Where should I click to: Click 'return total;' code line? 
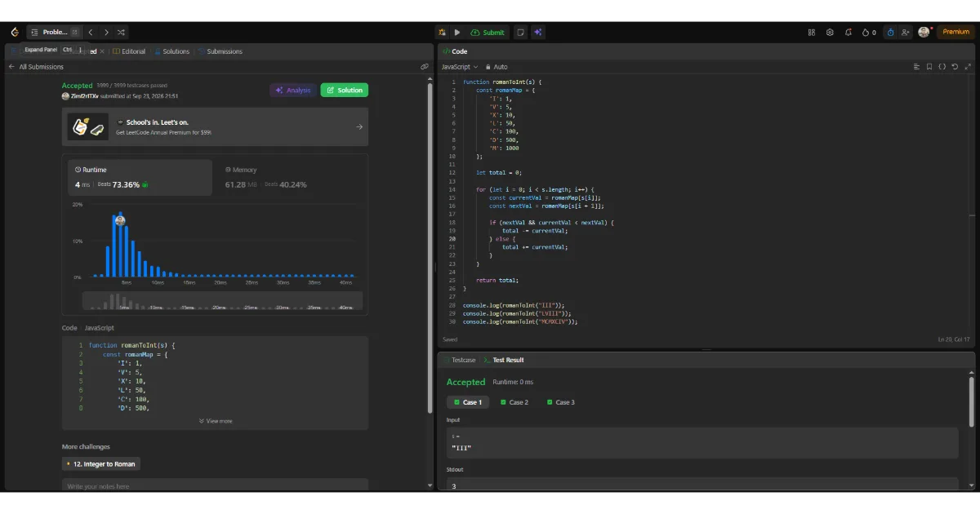tap(497, 280)
